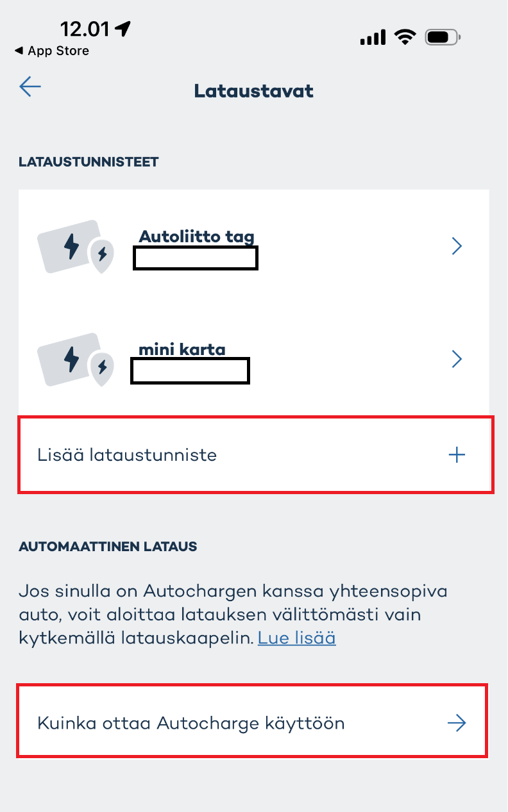Tap the arrow icon for Autocharge setup
Screen dimensions: 508x812
point(457,724)
